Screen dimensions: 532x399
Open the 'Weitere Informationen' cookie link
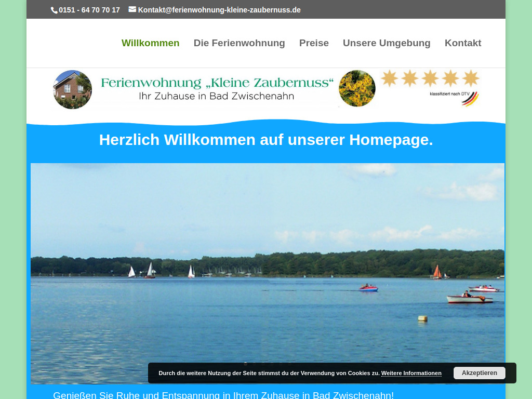411,373
